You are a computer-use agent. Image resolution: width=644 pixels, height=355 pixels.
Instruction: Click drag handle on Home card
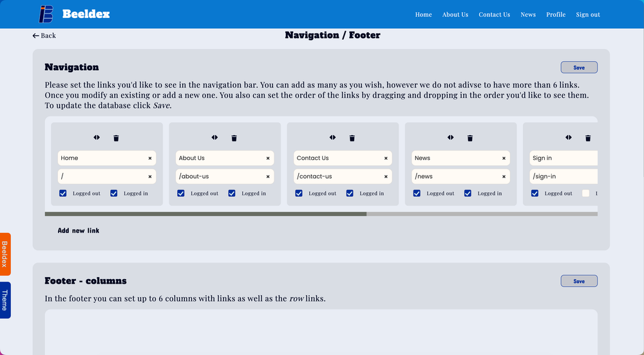[97, 138]
